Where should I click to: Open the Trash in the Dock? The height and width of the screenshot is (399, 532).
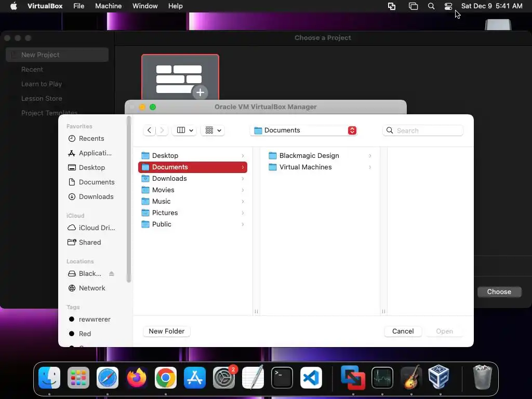pos(482,377)
